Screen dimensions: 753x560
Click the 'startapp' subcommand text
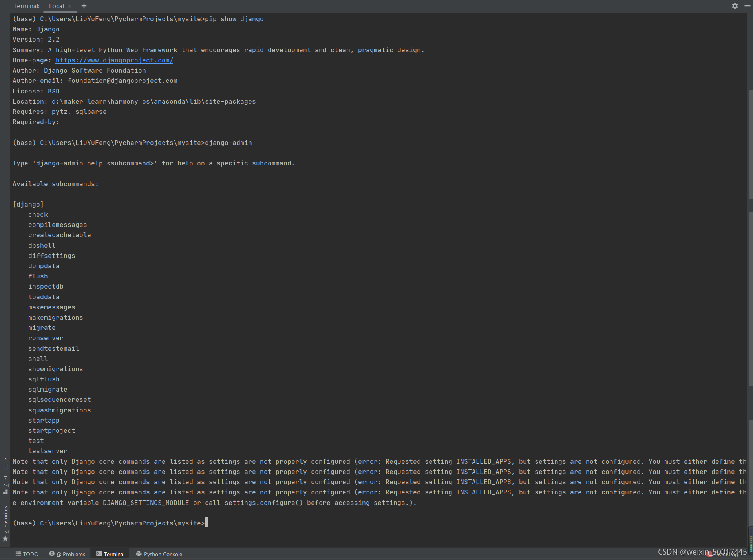[x=44, y=420]
